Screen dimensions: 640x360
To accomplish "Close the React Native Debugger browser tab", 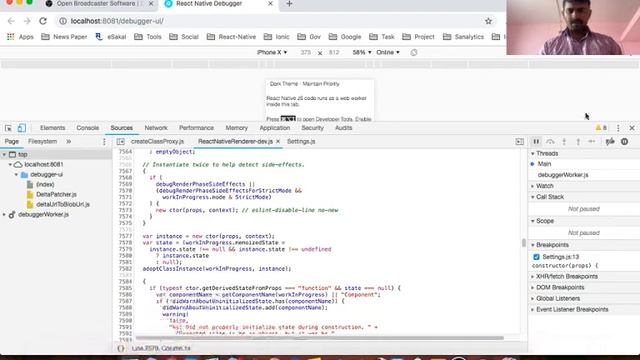I will [x=270, y=4].
